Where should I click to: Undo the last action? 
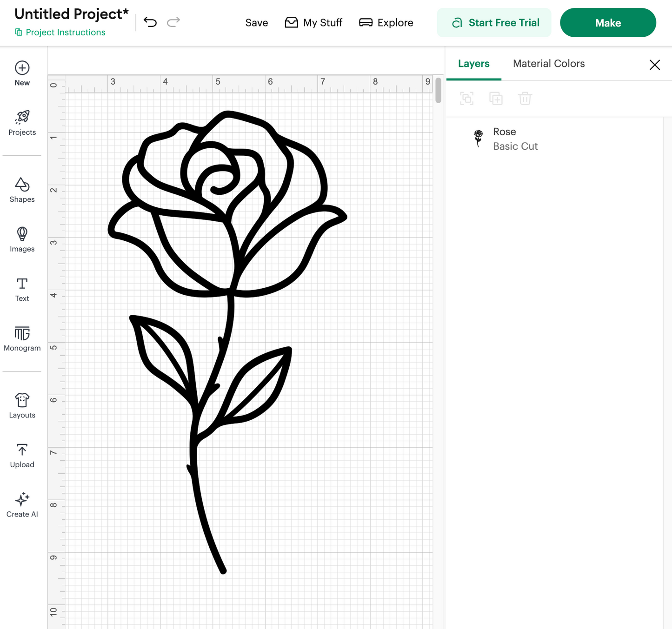150,22
